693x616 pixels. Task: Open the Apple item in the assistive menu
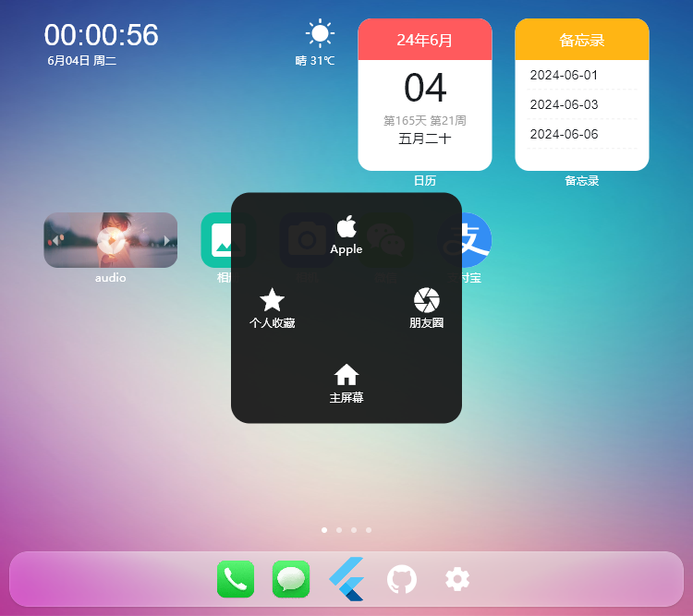click(346, 236)
